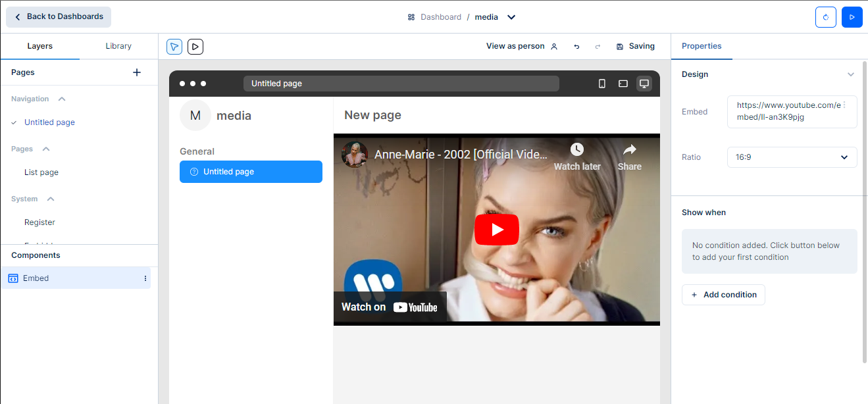Click the Add condition button
The image size is (868, 404).
pos(723,295)
